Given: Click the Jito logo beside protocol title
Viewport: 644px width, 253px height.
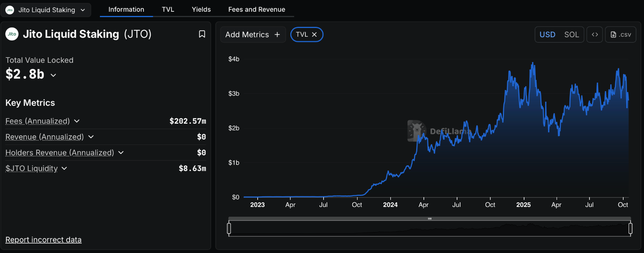Looking at the screenshot, I should pyautogui.click(x=12, y=34).
